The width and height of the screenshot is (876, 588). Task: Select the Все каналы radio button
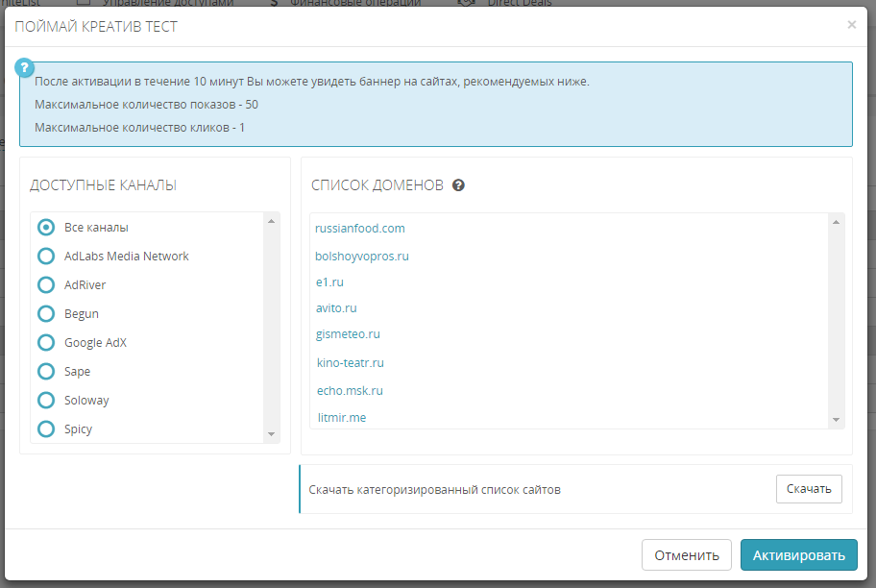[x=46, y=228]
